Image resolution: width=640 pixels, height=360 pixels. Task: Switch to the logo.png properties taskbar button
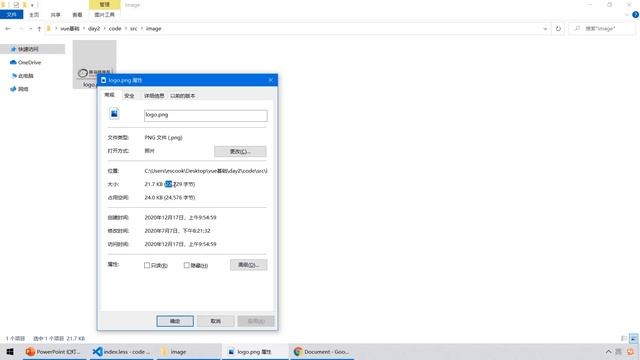[x=255, y=351]
